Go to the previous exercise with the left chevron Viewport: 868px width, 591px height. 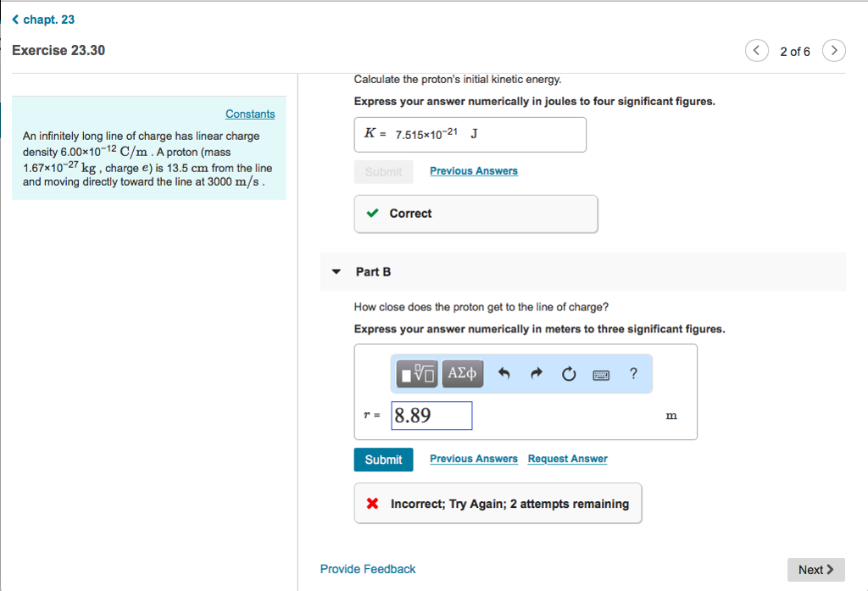coord(756,50)
